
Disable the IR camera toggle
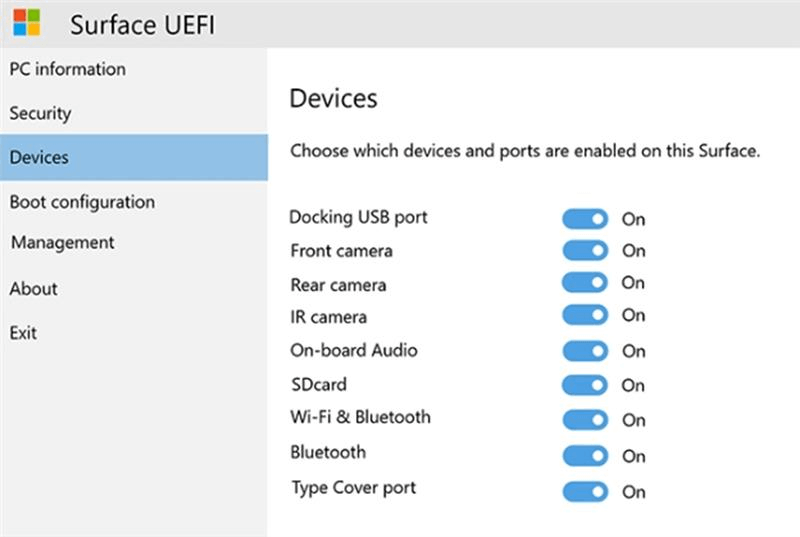tap(585, 316)
